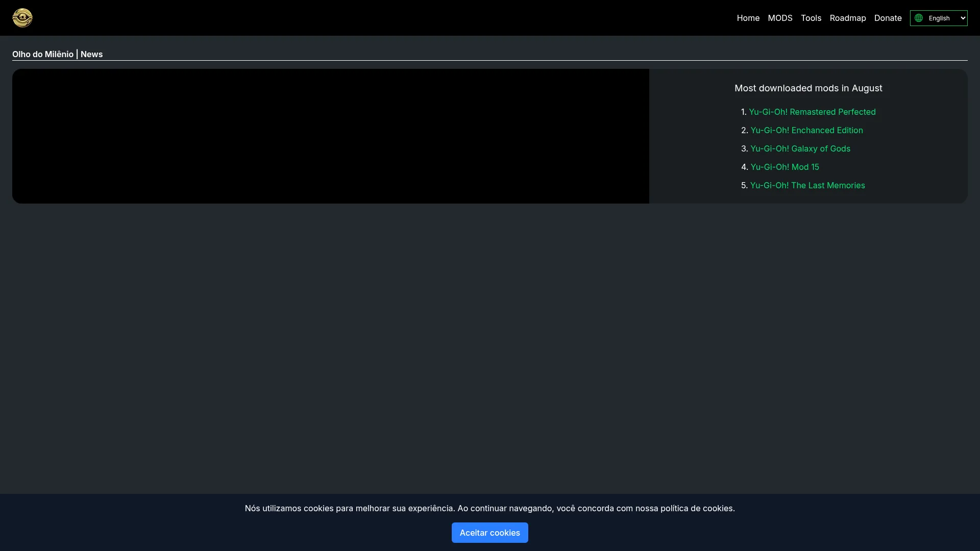
Task: Go to the Home page
Action: pos(748,18)
